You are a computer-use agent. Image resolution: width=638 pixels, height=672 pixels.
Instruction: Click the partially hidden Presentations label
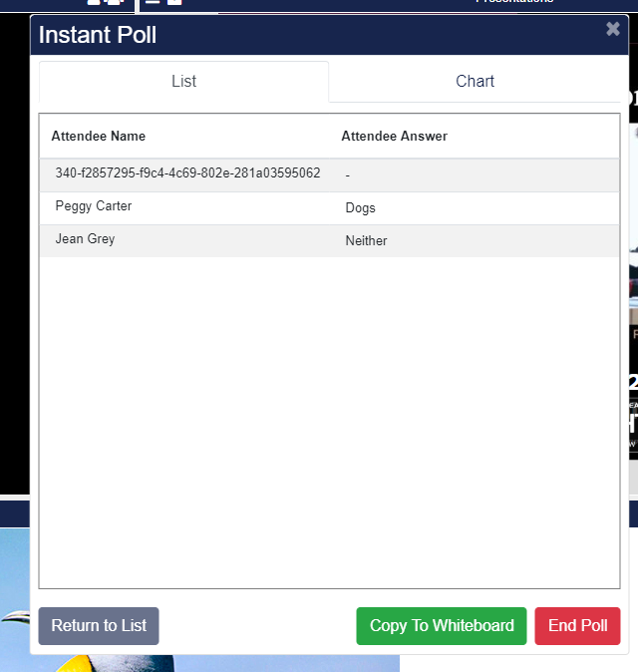point(513,3)
